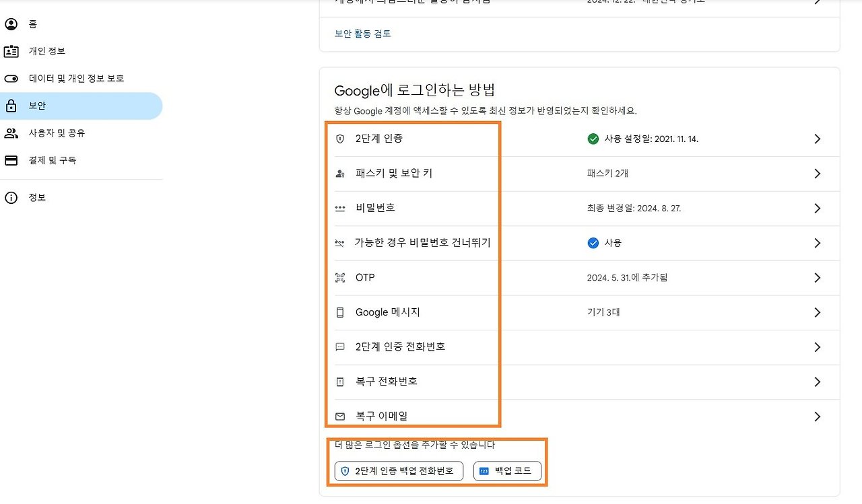Screen dimensions: 862x504
Task: Select the 복구 전화번호 phone icon
Action: coord(340,382)
